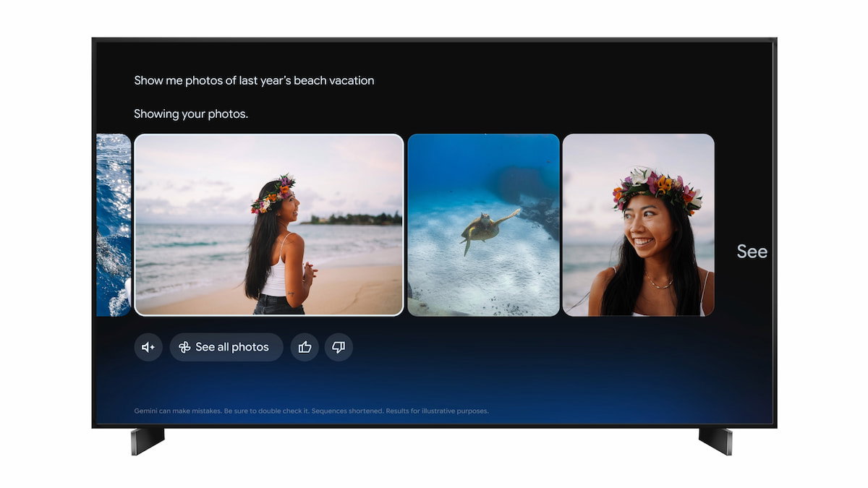Screen dimensions: 868x488
Task: Click the thumbs up circle next to photos button
Action: click(x=304, y=347)
